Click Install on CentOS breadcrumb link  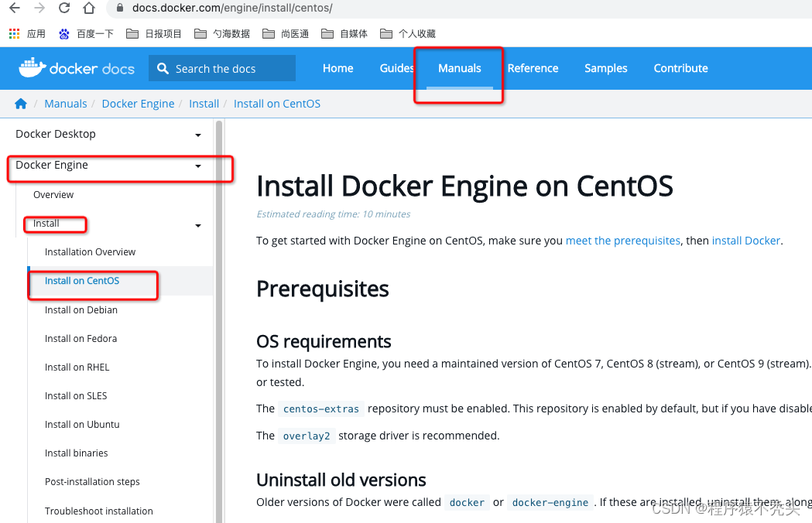277,104
